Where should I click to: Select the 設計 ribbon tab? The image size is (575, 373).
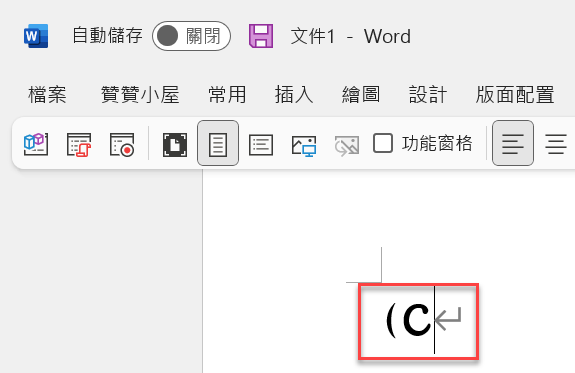click(x=428, y=95)
